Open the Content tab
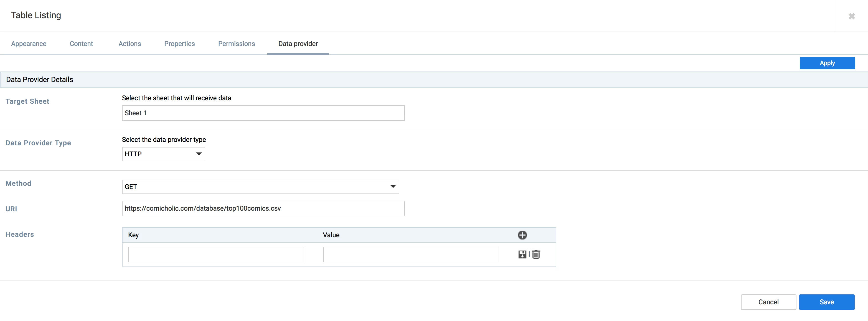The height and width of the screenshot is (321, 868). coord(81,44)
